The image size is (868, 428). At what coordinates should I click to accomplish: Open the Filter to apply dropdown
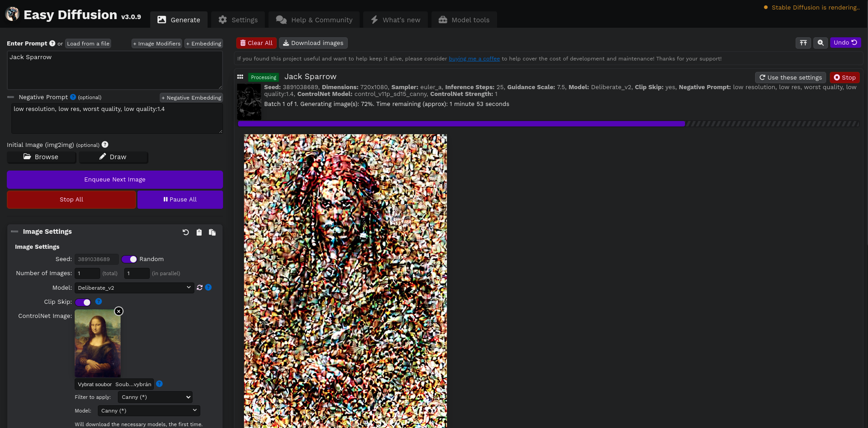(x=155, y=397)
